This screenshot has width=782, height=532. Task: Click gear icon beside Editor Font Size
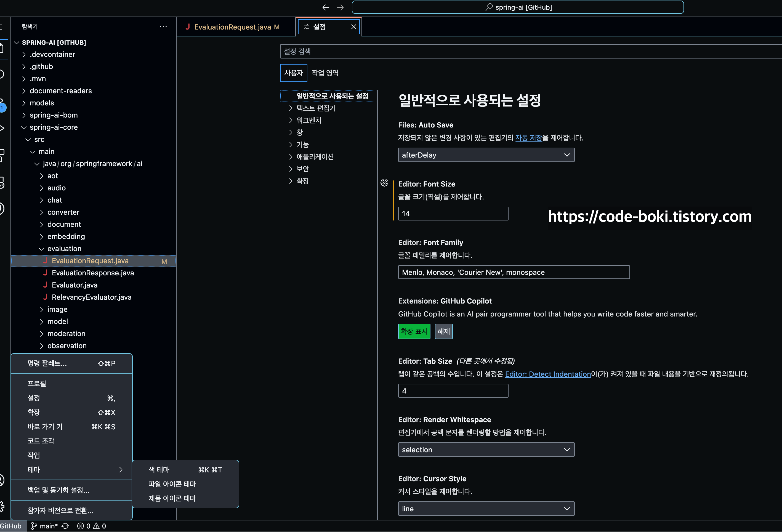coord(384,183)
